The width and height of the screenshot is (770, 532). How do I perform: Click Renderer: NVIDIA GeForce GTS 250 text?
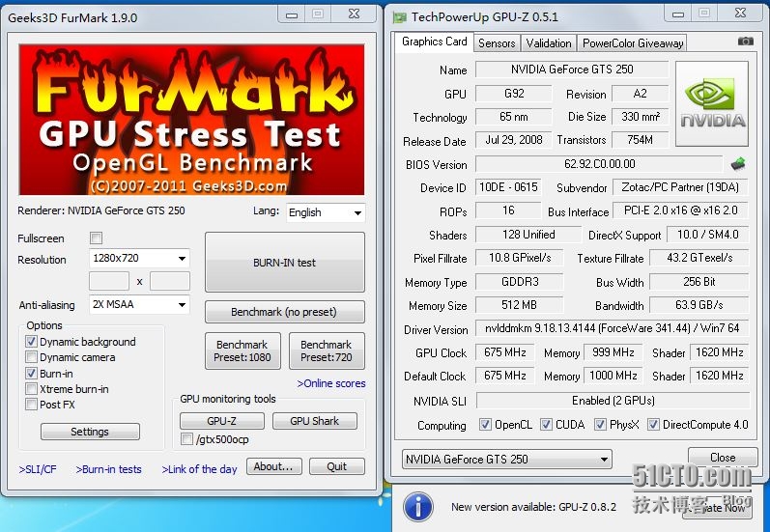101,211
